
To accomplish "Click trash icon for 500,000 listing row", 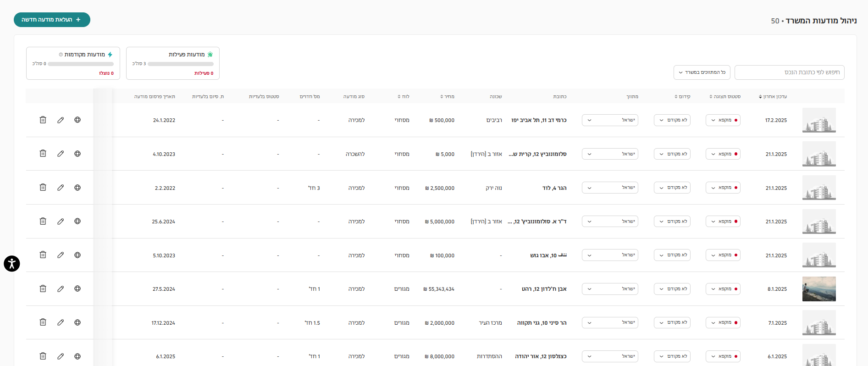I will click(x=43, y=120).
